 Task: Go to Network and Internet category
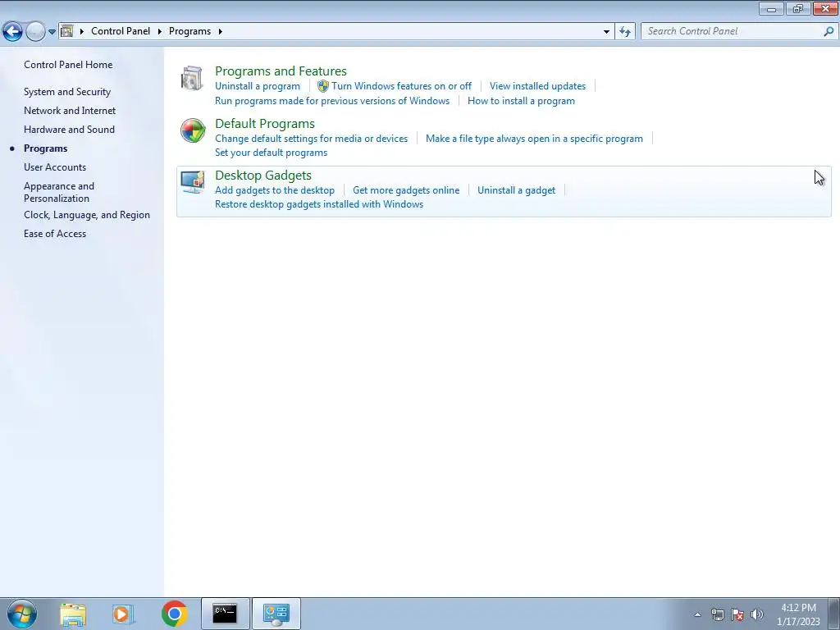tap(70, 111)
